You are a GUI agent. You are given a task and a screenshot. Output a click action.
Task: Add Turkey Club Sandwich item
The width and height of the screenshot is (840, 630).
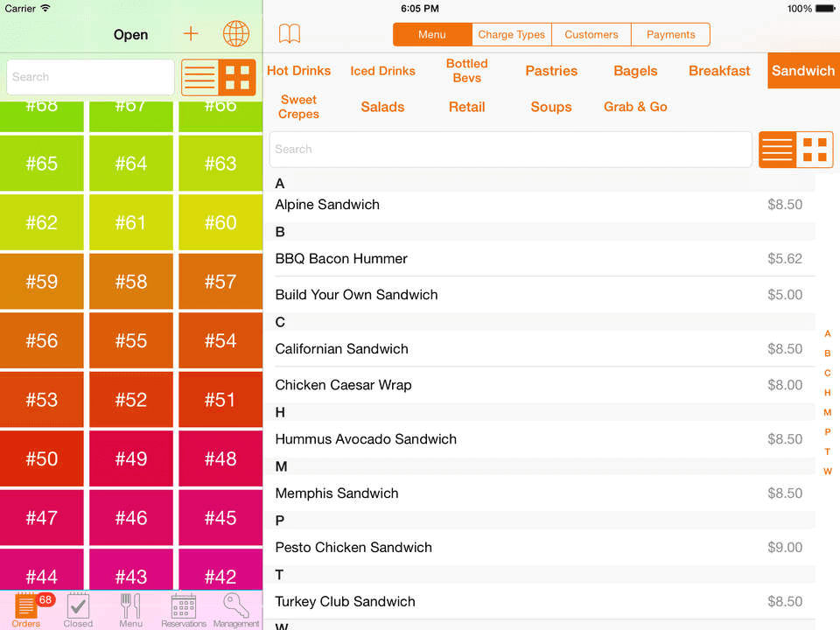click(540, 602)
